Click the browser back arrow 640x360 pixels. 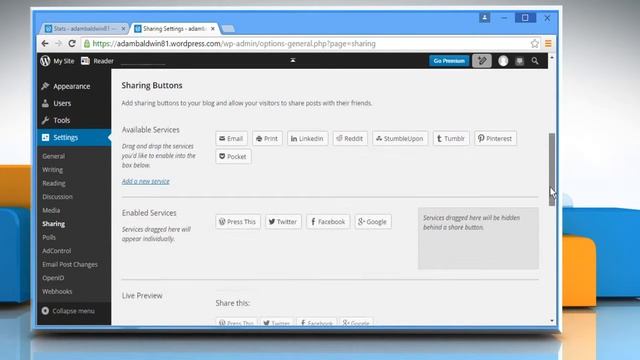(x=45, y=43)
